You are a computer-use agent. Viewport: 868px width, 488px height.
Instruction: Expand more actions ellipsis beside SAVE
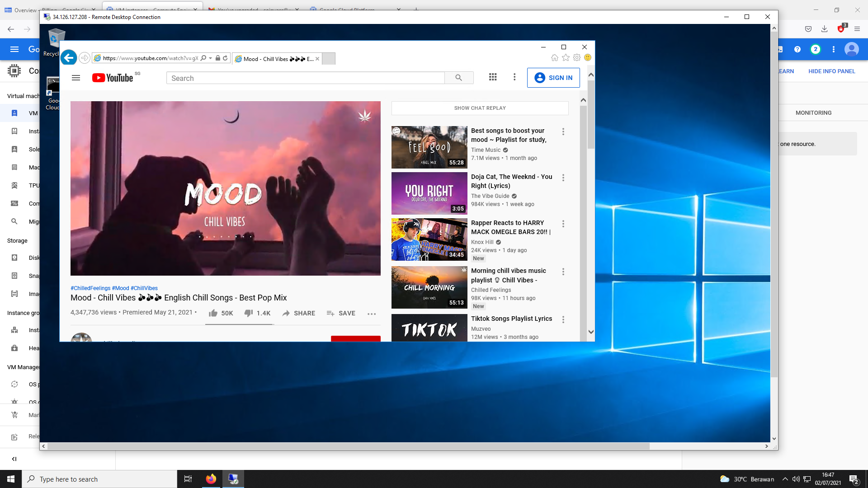pyautogui.click(x=372, y=314)
